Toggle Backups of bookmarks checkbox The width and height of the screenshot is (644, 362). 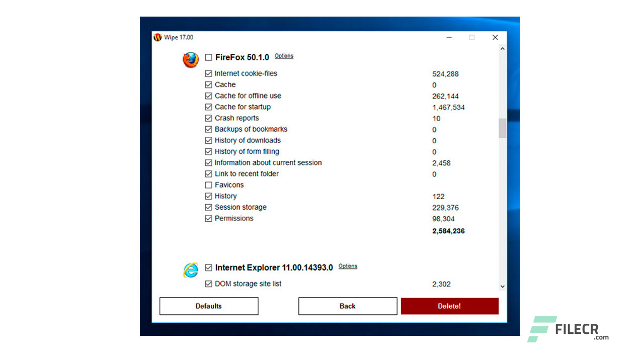(208, 129)
